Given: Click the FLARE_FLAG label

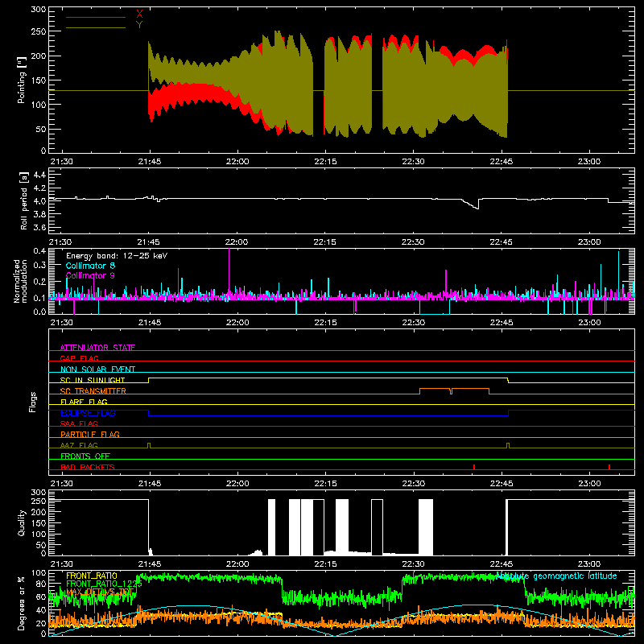Looking at the screenshot, I should 84,402.
